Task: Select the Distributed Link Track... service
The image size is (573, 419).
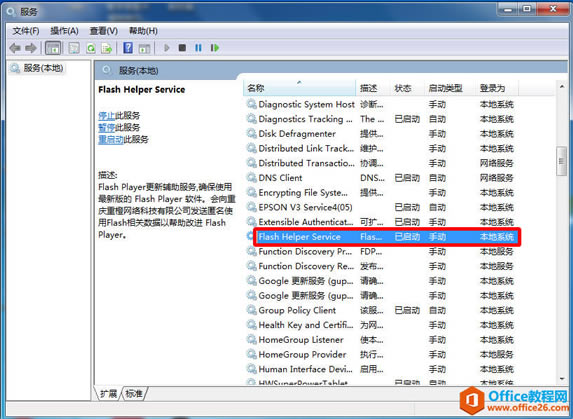Action: pyautogui.click(x=382, y=148)
